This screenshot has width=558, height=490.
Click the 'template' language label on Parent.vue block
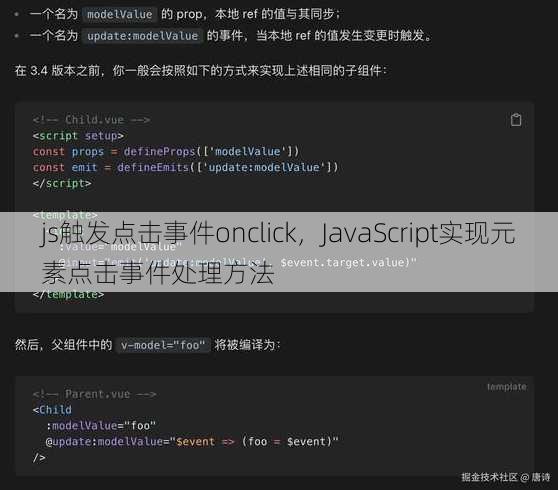[x=507, y=386]
